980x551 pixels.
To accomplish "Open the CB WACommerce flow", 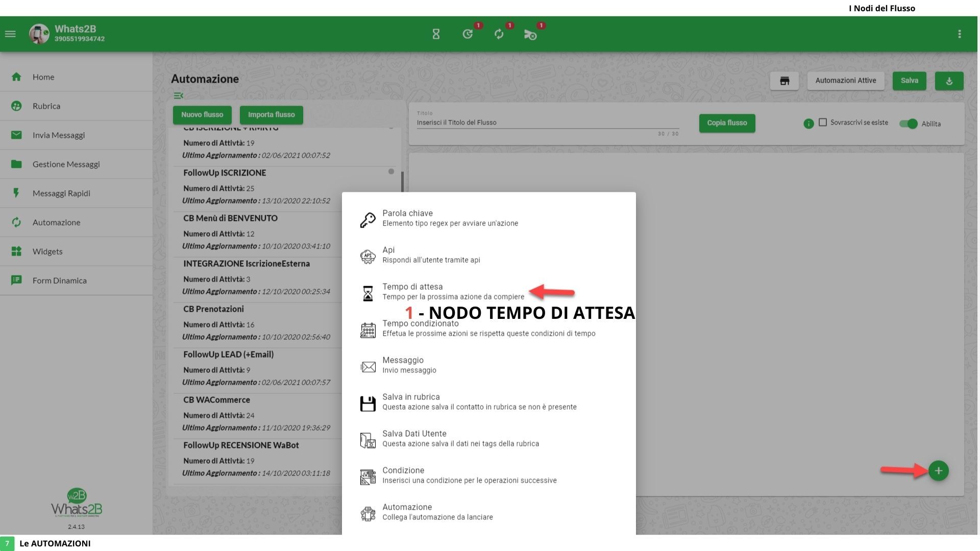I will [x=257, y=416].
